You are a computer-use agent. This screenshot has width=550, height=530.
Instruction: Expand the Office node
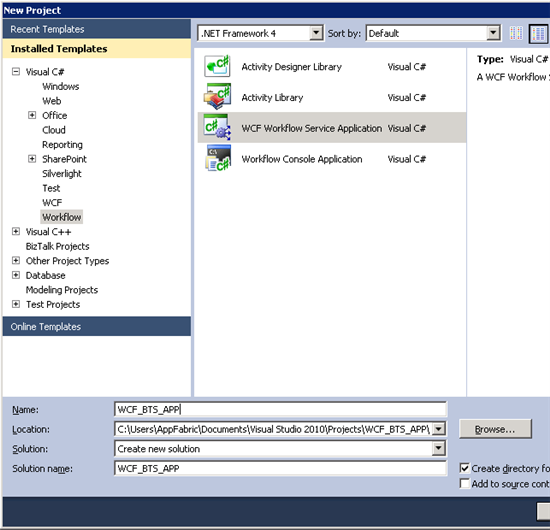tap(32, 115)
